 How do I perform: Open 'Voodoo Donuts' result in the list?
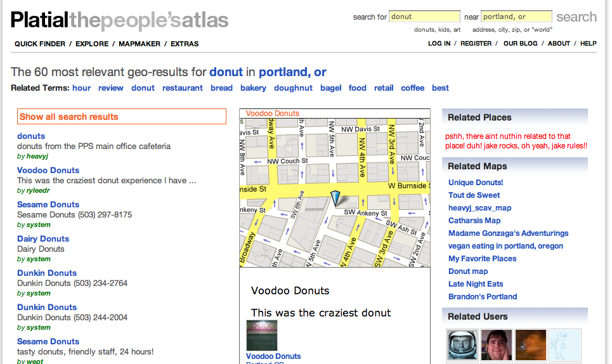coord(48,171)
